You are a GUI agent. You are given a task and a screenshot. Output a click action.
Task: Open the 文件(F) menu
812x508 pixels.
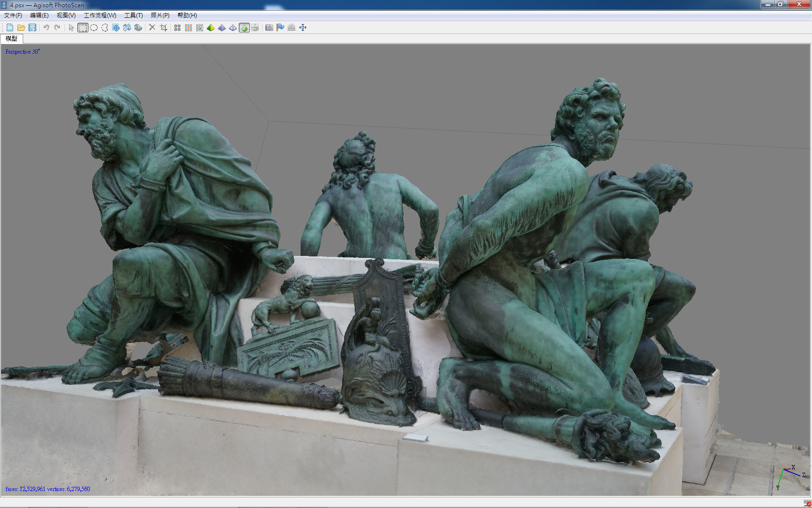click(x=13, y=15)
